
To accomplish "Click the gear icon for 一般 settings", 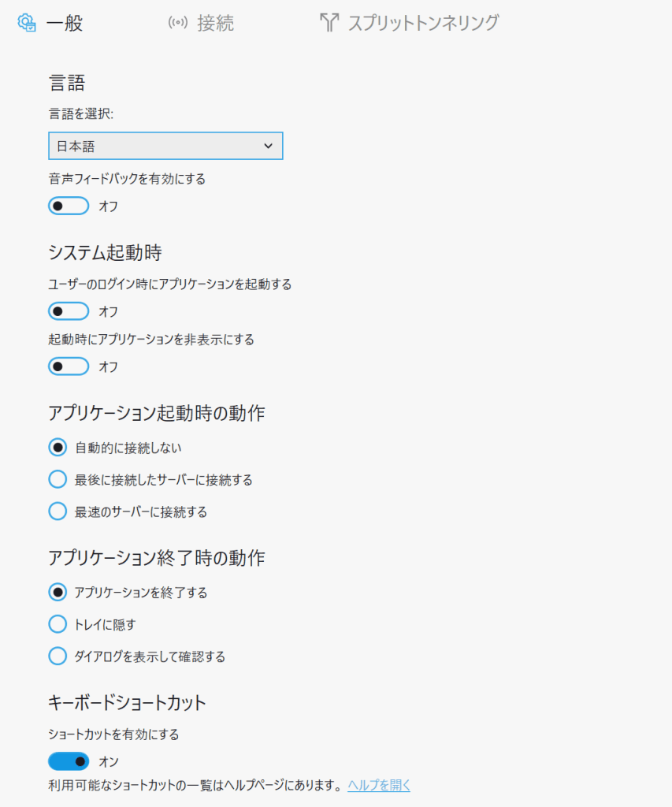I will tap(26, 23).
